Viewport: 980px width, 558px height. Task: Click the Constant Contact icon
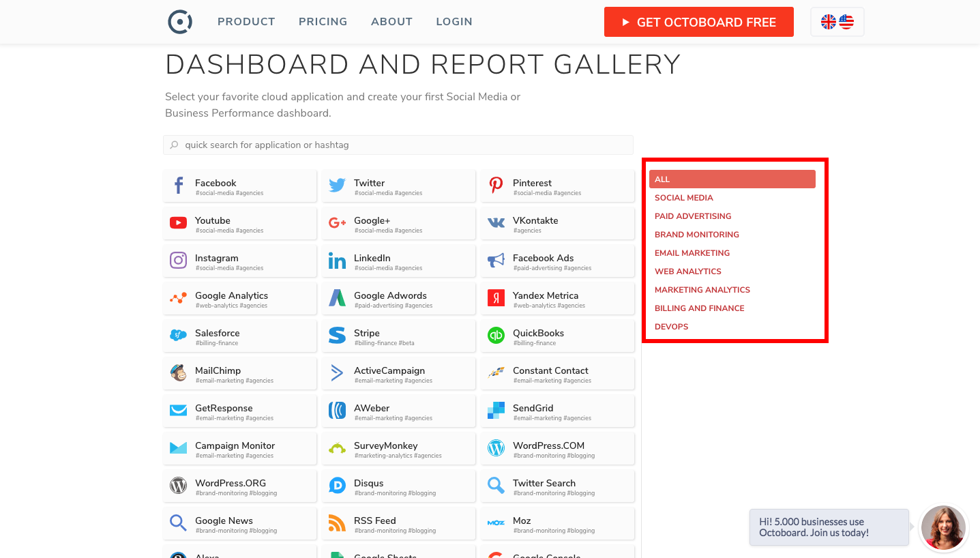(496, 373)
